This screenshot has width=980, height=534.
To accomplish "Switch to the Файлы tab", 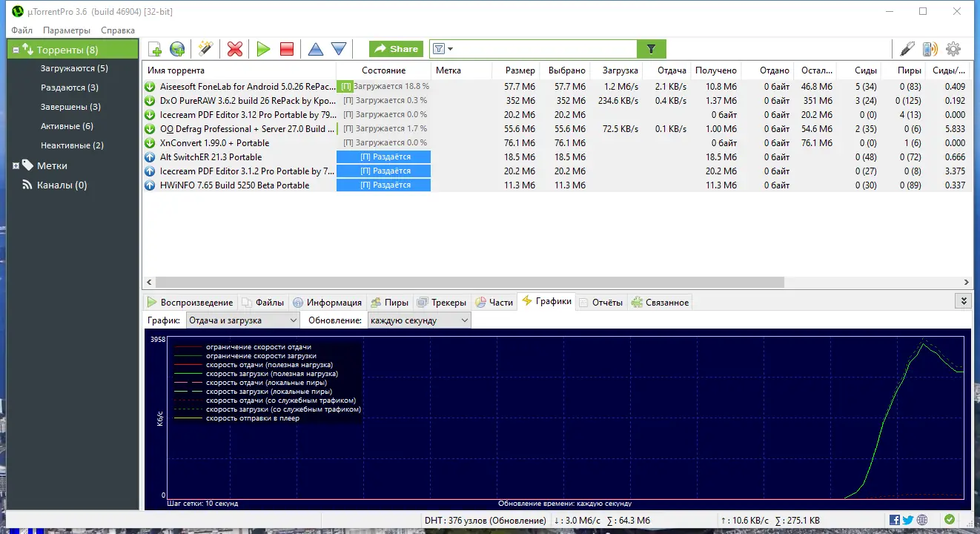I will tap(263, 302).
